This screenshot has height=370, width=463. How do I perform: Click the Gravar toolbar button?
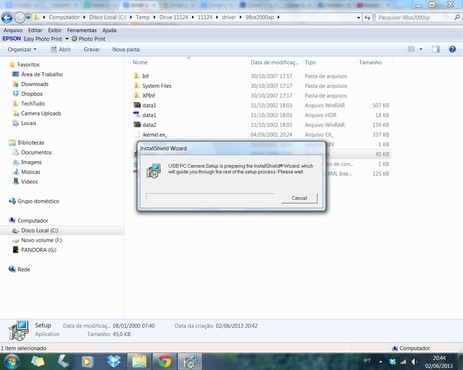click(x=91, y=49)
